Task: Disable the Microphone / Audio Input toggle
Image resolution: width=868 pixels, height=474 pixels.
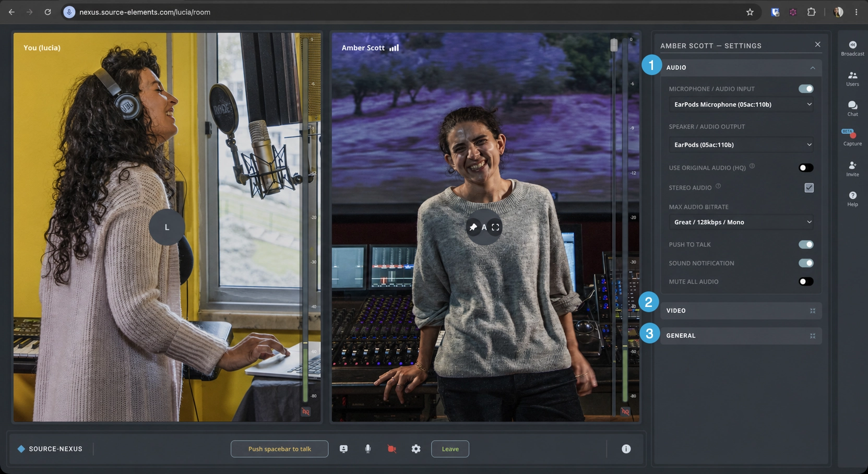Action: pos(806,89)
